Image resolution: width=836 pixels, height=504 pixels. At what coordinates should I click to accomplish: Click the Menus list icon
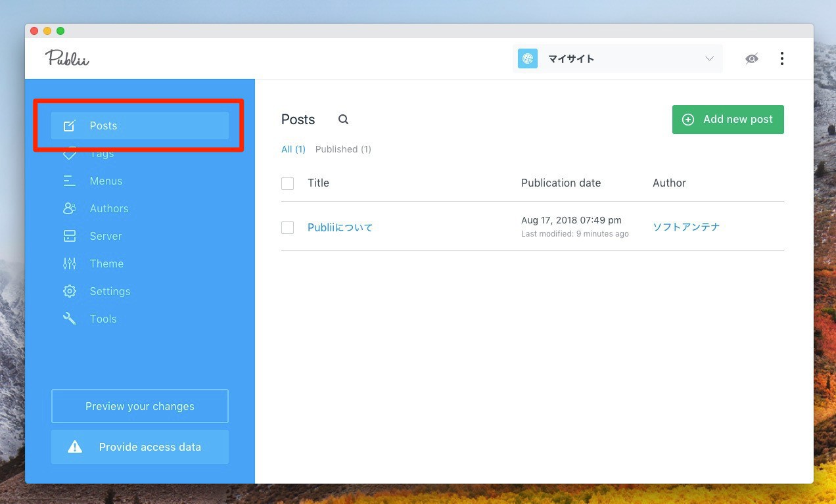point(69,181)
